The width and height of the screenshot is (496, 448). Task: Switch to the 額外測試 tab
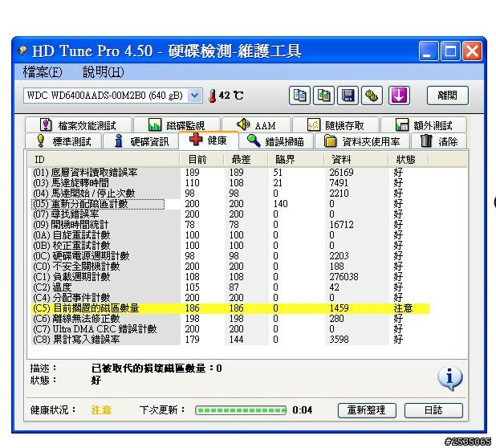click(x=424, y=125)
